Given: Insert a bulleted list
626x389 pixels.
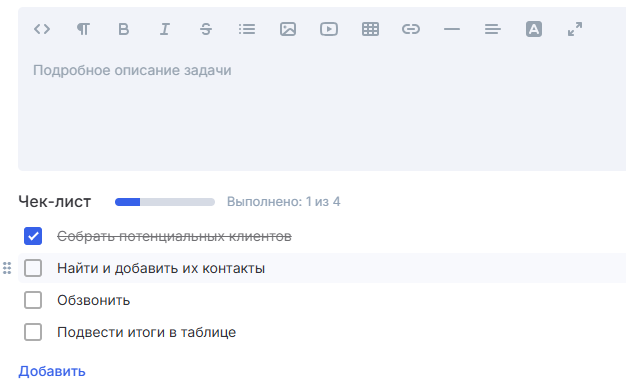Looking at the screenshot, I should click(x=247, y=29).
